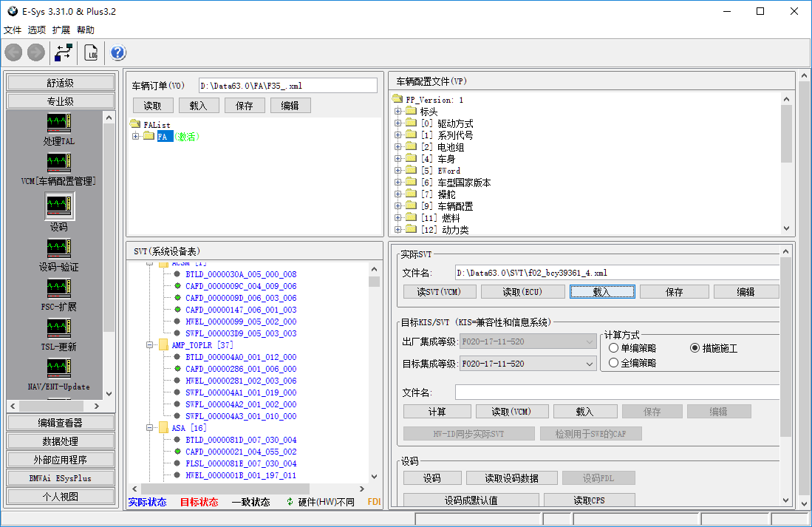Click the FP_Version folder icon
Viewport: 812px width, 527px height.
[398, 98]
